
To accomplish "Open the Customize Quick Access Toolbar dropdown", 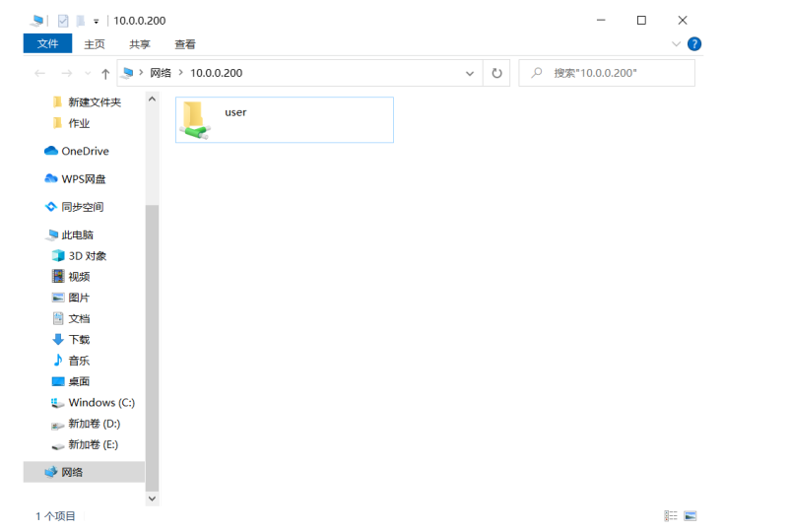I will point(97,21).
